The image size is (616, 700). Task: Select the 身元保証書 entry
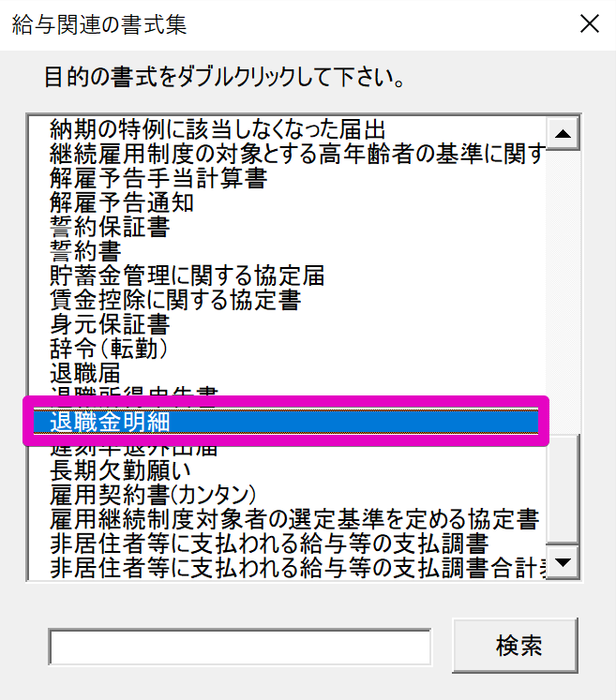[110, 324]
